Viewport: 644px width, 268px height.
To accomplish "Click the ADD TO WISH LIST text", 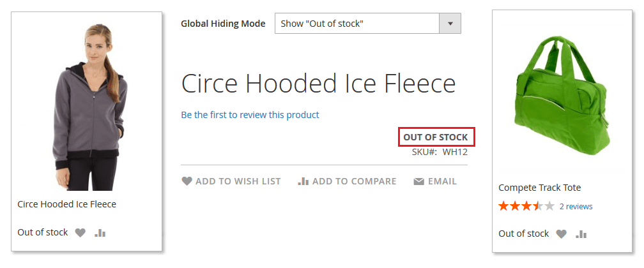I will point(238,181).
